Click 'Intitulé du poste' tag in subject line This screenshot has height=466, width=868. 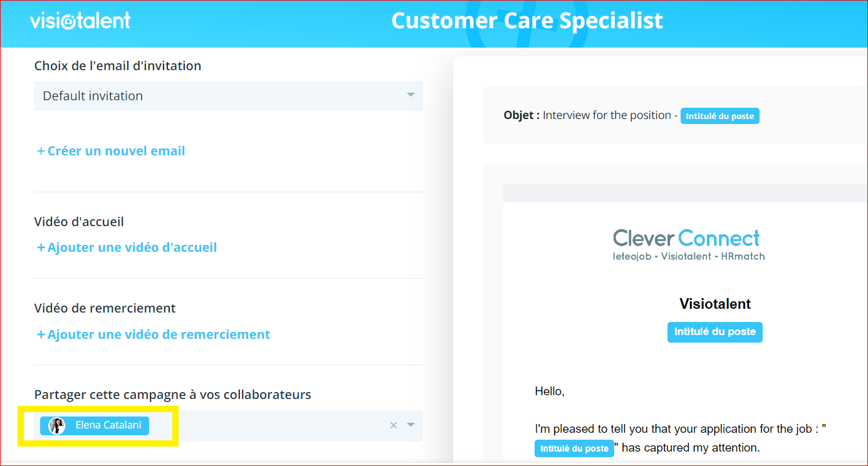tap(719, 116)
